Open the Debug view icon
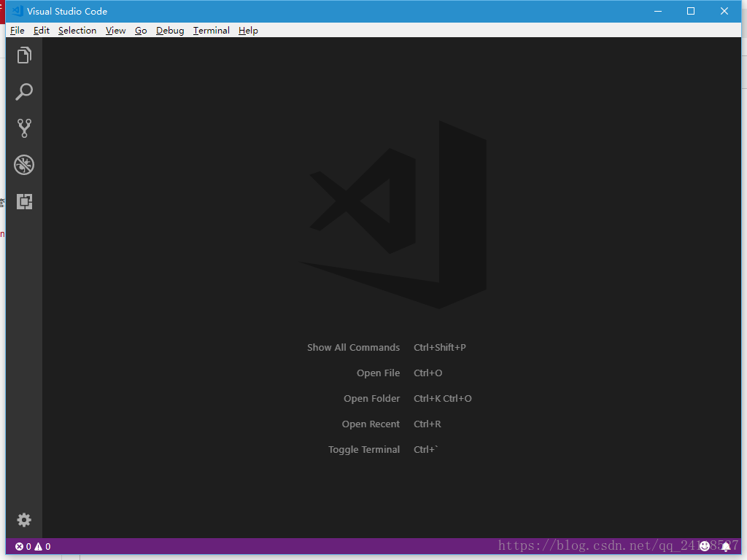The height and width of the screenshot is (560, 747). pos(24,166)
